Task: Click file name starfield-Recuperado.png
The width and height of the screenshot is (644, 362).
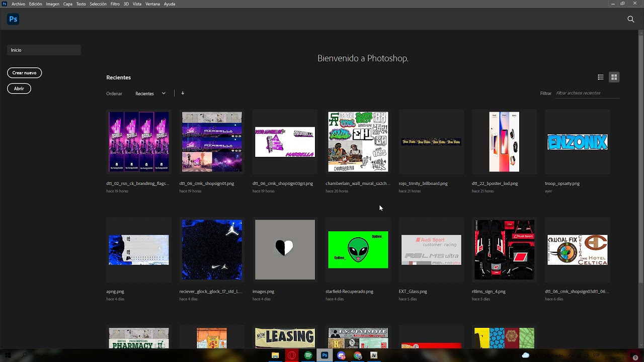Action: (349, 292)
